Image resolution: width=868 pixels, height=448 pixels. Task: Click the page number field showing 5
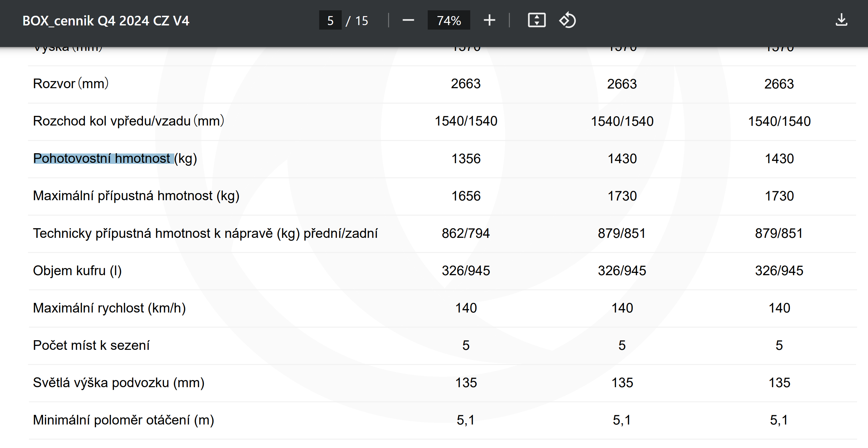(330, 21)
